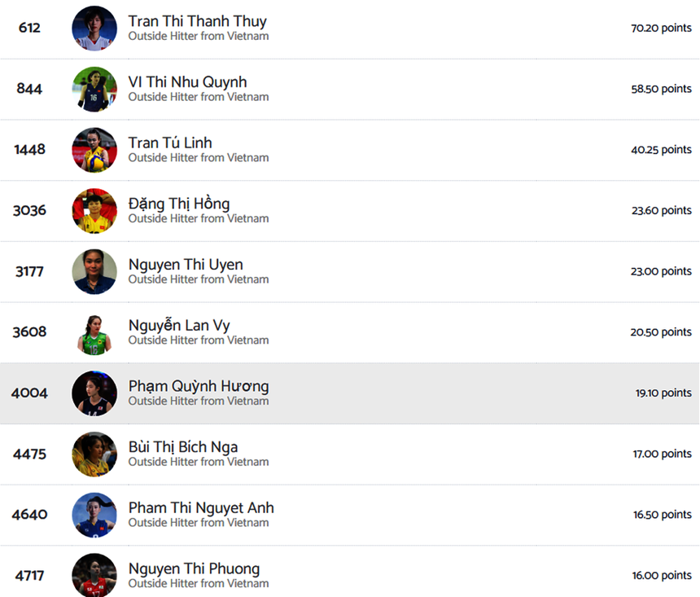Select the photo beside rank 1448
700x597 pixels.
[x=94, y=150]
